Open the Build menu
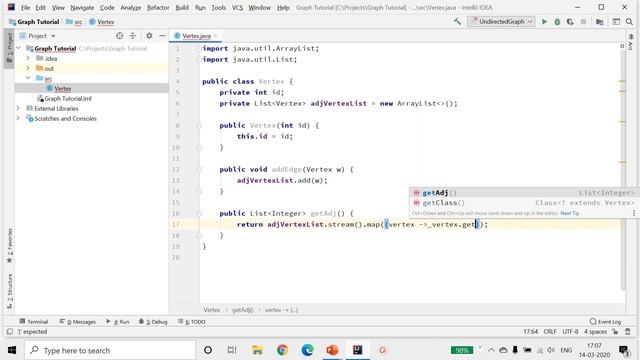This screenshot has width=640, height=360. (182, 7)
